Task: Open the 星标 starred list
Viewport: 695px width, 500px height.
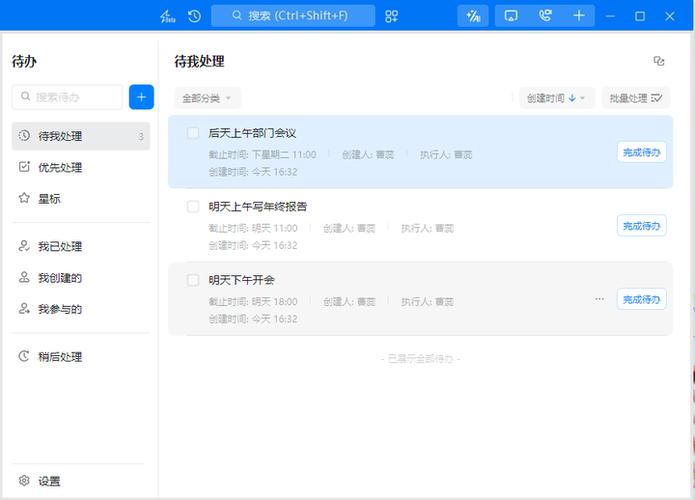Action: pyautogui.click(x=81, y=199)
